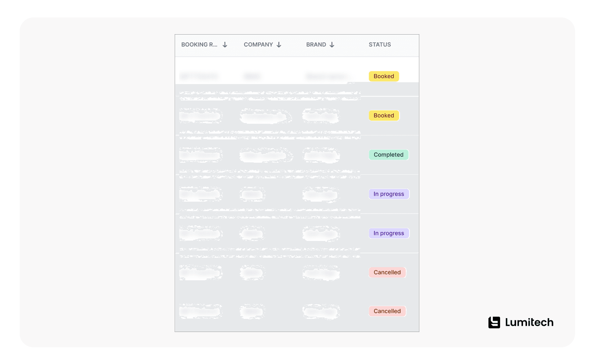Click the second In progress badge
The image size is (594, 364).
coord(389,233)
